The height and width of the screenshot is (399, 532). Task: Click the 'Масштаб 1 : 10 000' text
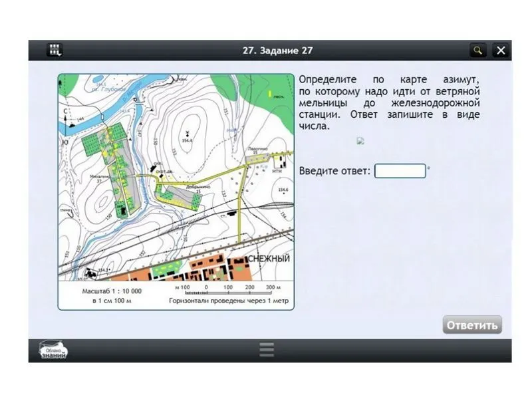[112, 291]
